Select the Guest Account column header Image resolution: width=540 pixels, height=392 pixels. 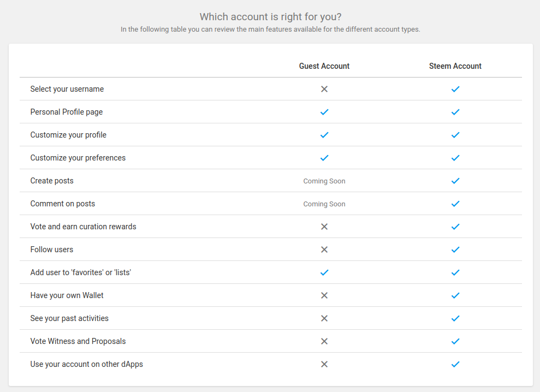pos(324,66)
